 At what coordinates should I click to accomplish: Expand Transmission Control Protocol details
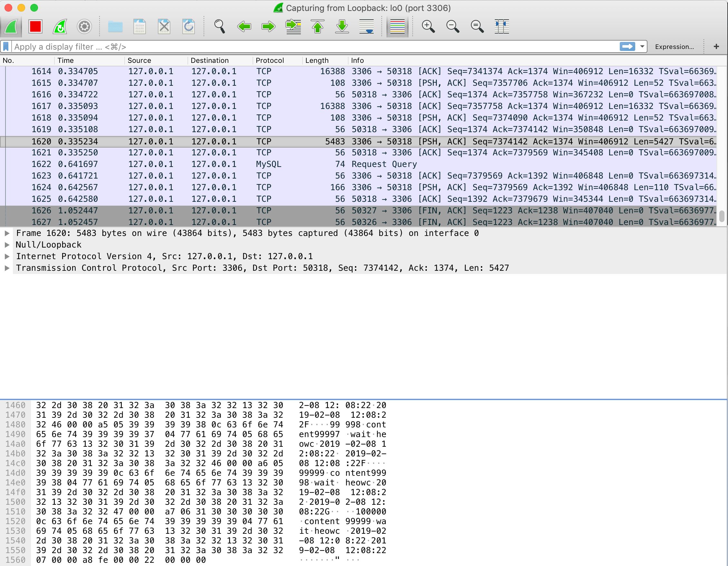(7, 268)
